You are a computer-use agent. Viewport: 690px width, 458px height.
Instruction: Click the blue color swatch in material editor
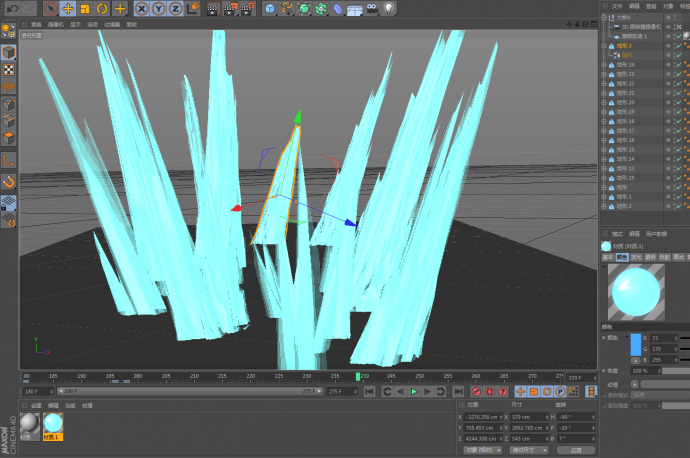pos(636,342)
